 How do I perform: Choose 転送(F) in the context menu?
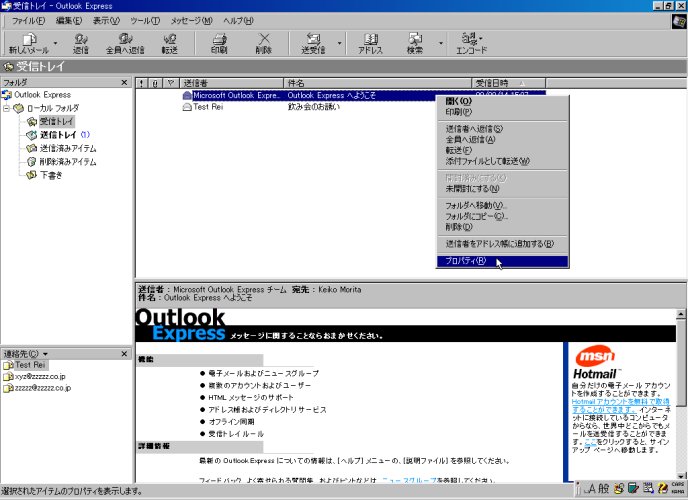502,150
